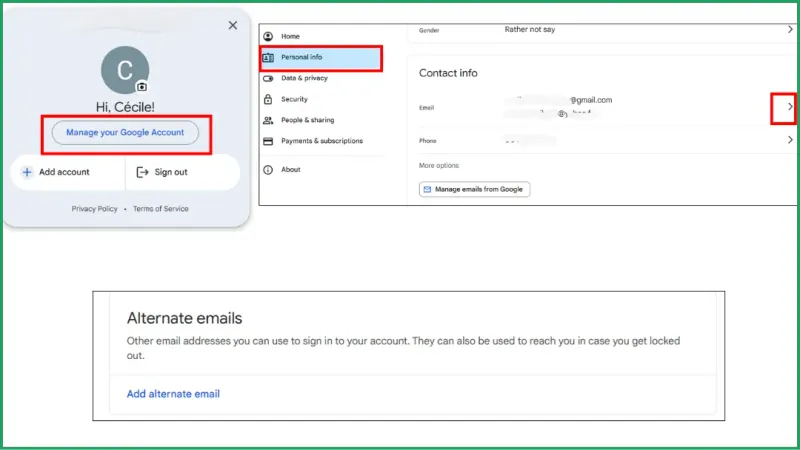The width and height of the screenshot is (800, 450).
Task: Open the Terms of Service link
Action: (x=161, y=209)
